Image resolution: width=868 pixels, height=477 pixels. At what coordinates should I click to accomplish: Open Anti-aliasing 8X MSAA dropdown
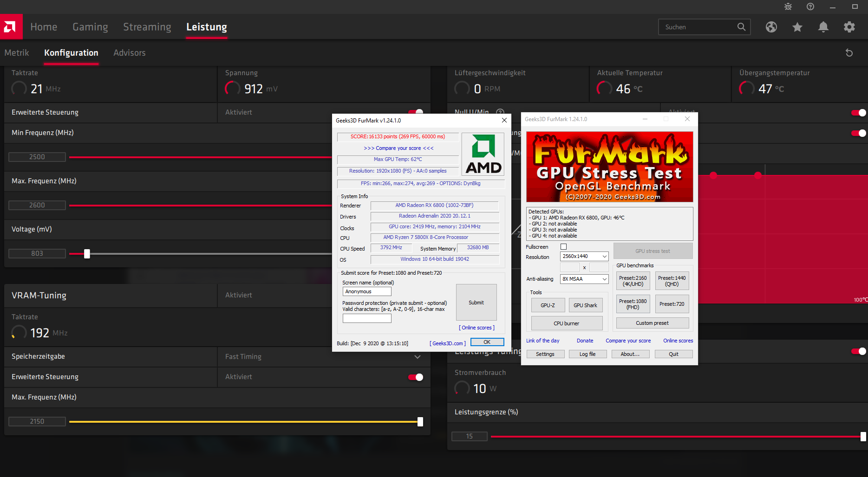(584, 279)
